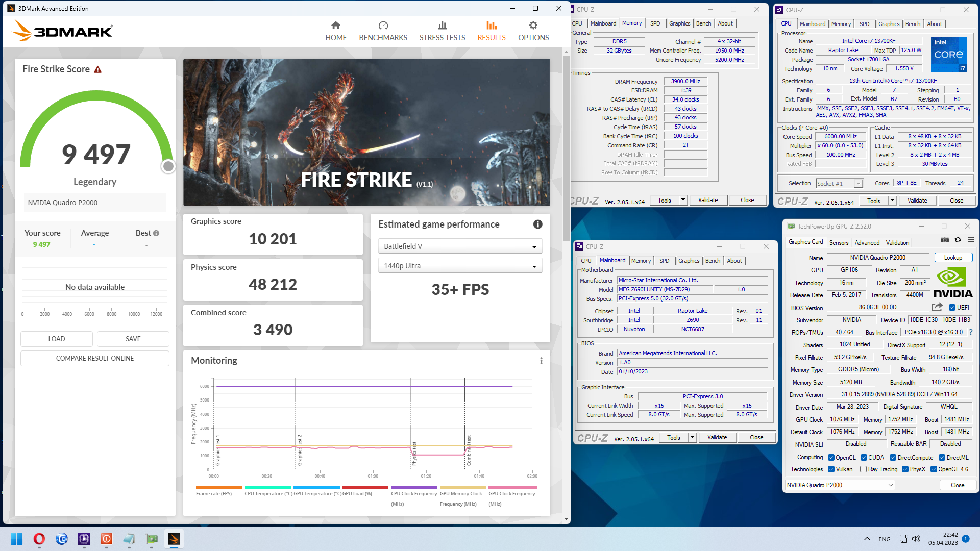980x551 pixels.
Task: Click the grey score gauge handle
Action: 168,166
